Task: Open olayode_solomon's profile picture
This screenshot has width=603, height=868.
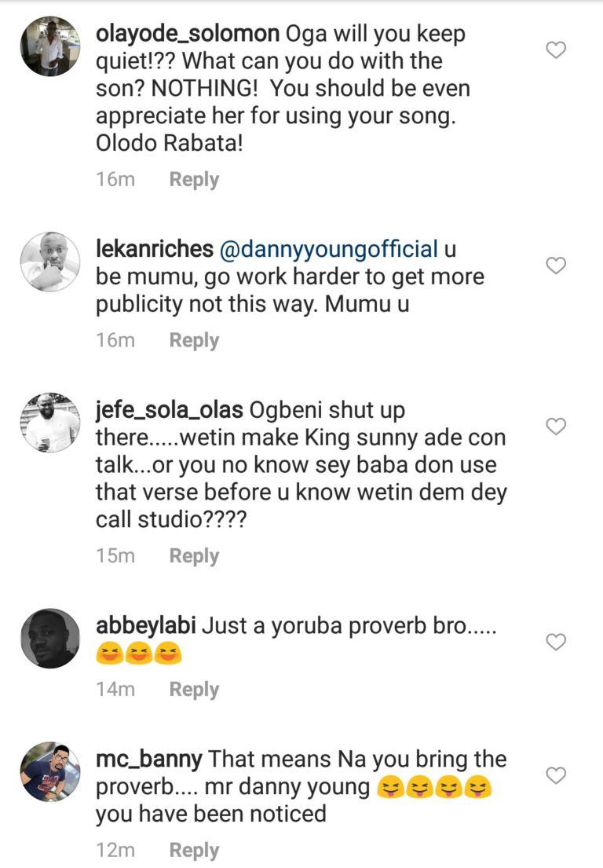Action: [50, 46]
